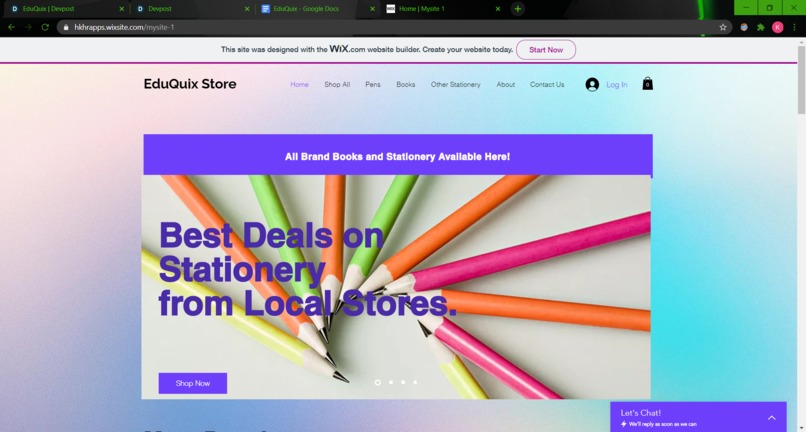Open the Other Stationery page

pyautogui.click(x=455, y=84)
